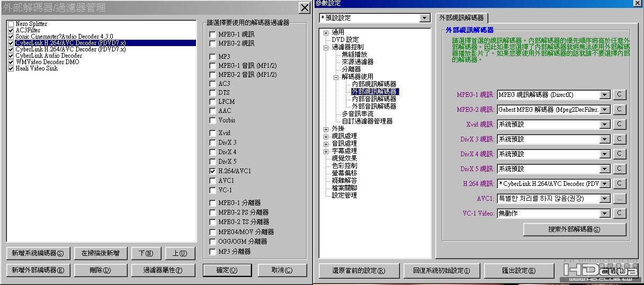Enable the MPEG-2 視訊 decoder checkbox

pos(213,43)
